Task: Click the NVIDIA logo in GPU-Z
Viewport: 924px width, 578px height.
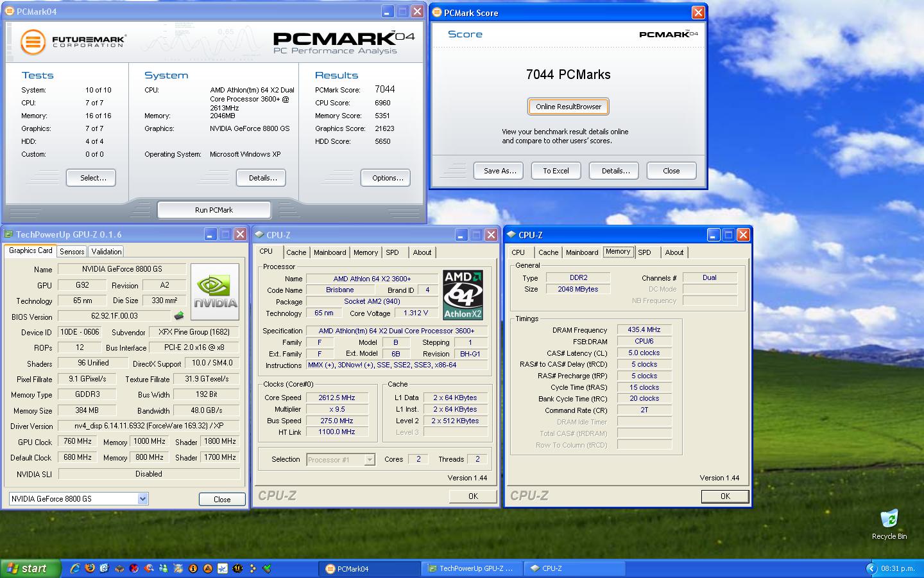Action: pos(215,292)
